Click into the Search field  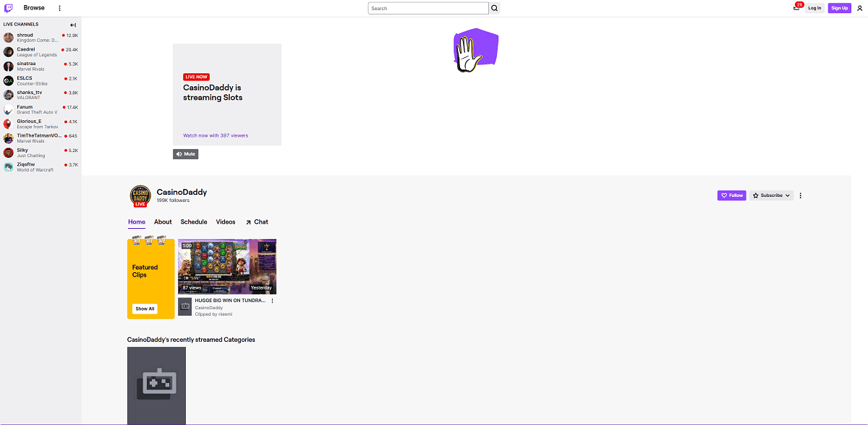click(x=428, y=9)
